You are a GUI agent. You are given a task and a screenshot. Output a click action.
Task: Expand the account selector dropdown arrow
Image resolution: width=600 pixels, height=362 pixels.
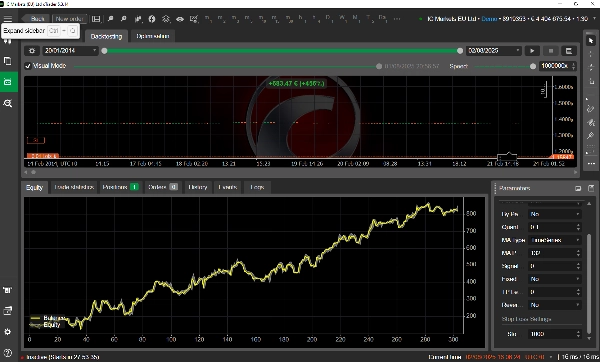click(595, 19)
